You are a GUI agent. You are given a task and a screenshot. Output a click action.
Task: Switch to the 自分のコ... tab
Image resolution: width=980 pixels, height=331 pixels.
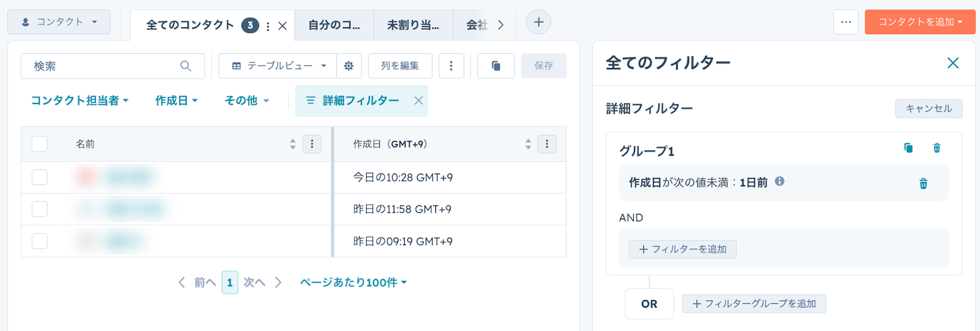point(334,25)
